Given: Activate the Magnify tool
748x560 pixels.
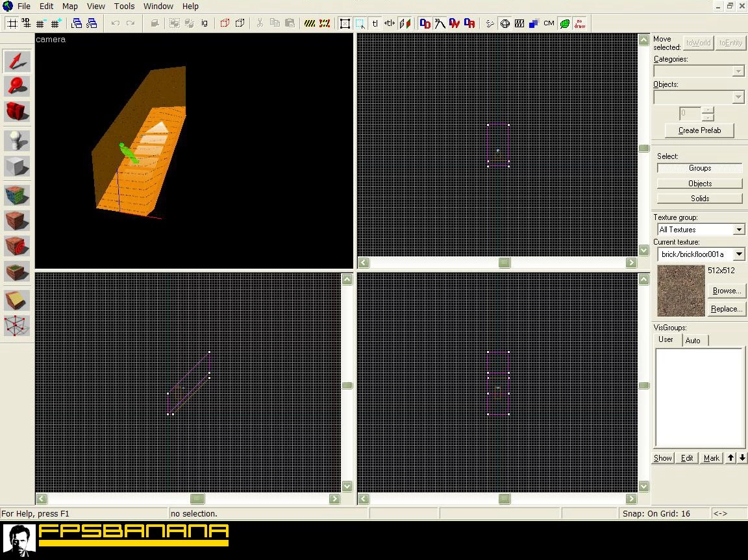Looking at the screenshot, I should (17, 86).
